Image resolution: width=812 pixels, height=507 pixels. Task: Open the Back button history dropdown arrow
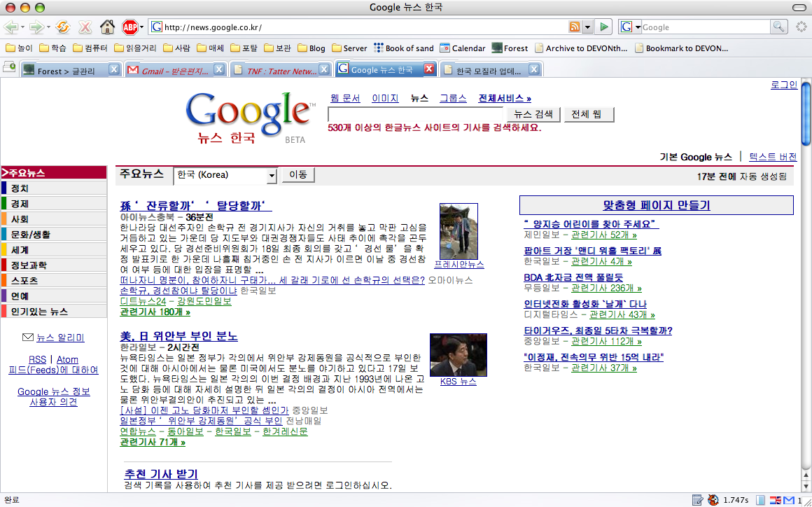pyautogui.click(x=23, y=27)
